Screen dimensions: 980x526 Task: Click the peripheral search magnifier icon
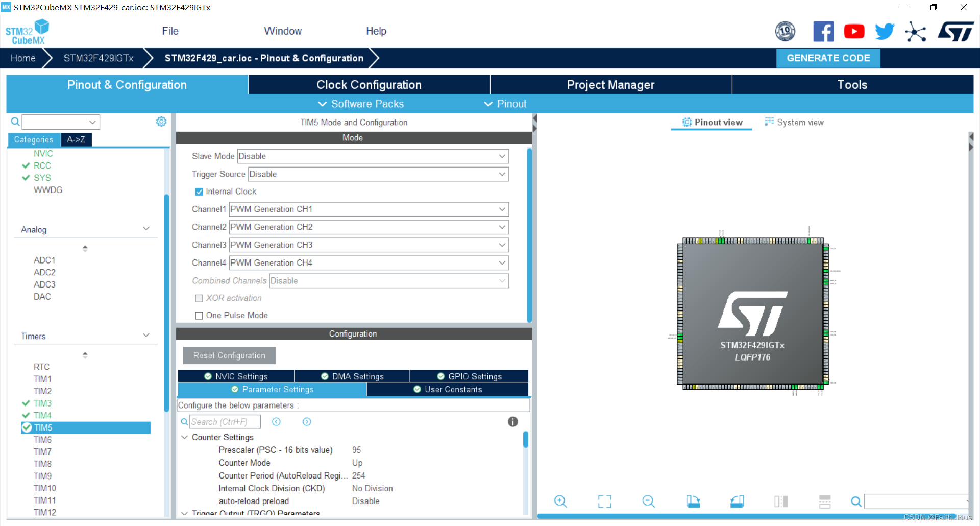point(15,122)
